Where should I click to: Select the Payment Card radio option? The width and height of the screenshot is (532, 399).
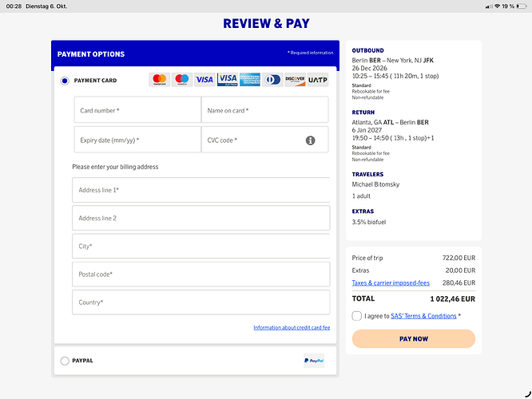coord(65,81)
